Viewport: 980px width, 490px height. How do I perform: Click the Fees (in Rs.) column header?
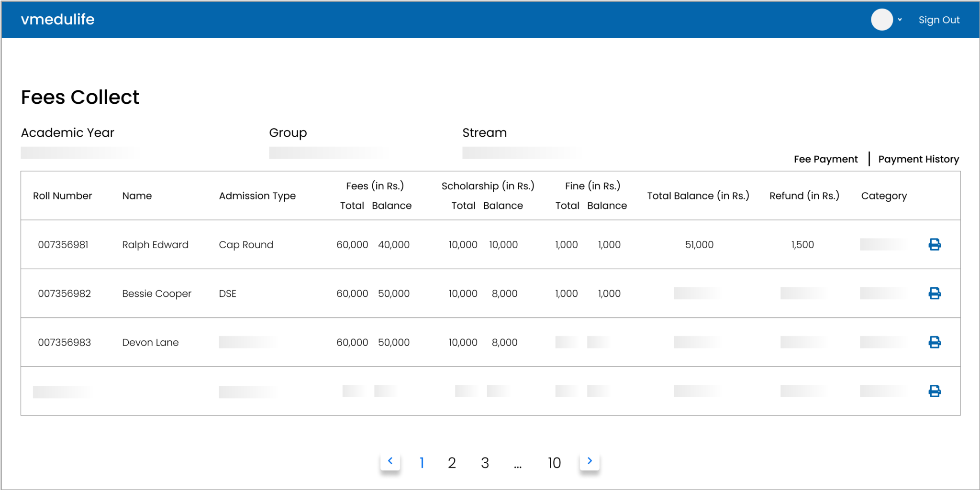pos(375,186)
